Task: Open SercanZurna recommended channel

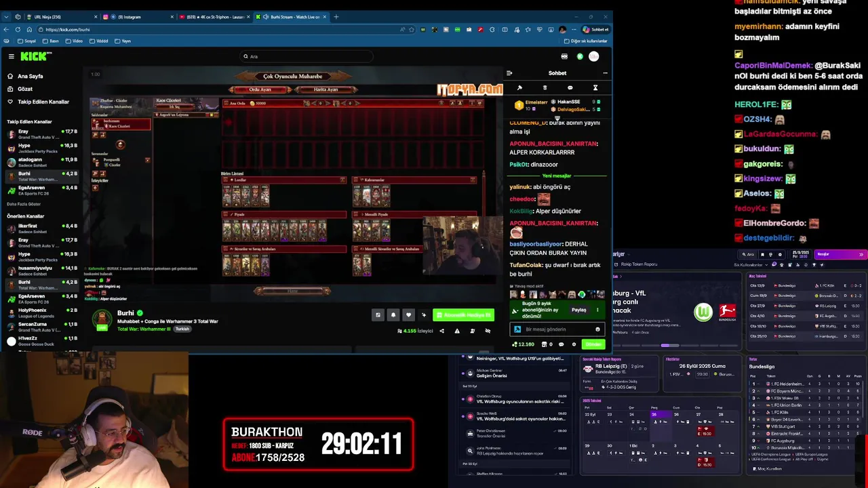Action: point(42,327)
